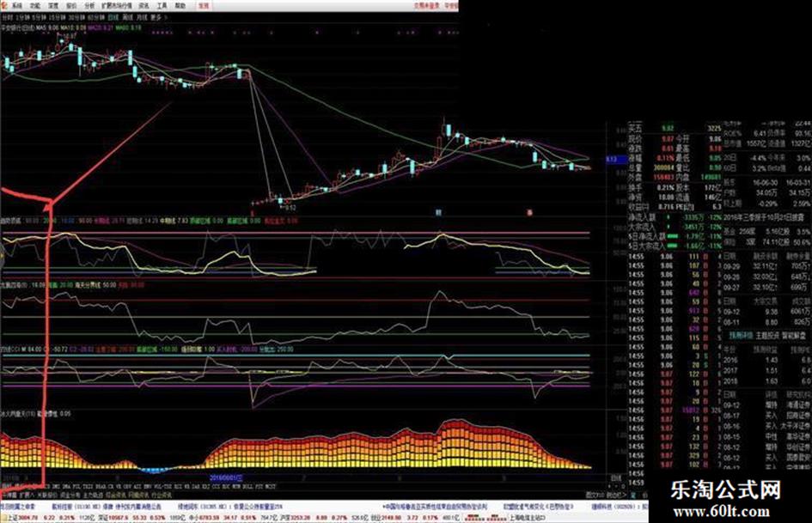The height and width of the screenshot is (523, 812).
Task: Click the 上证 index status bar entry
Action: click(51, 517)
